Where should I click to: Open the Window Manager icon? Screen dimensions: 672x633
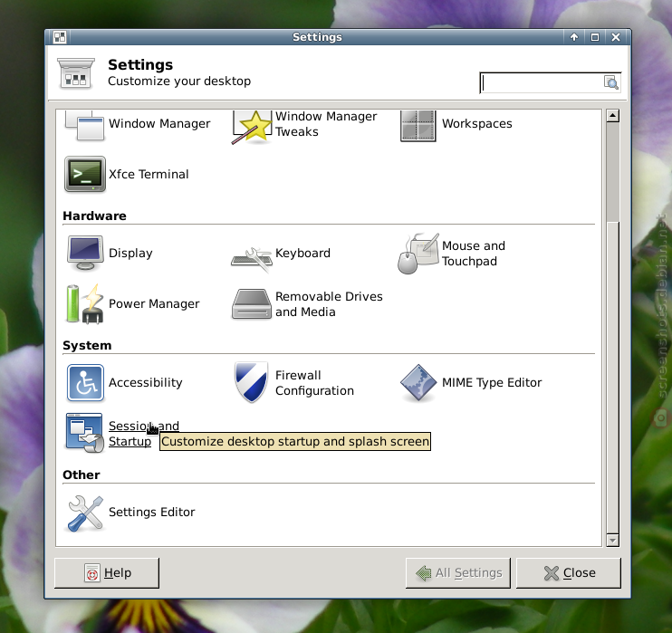[85, 126]
